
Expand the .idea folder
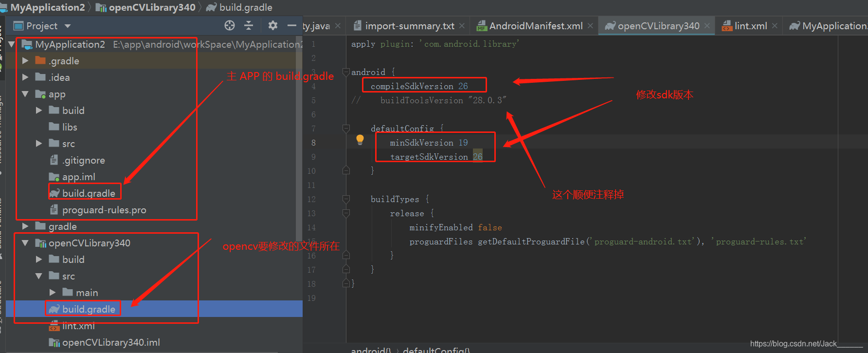tap(25, 77)
